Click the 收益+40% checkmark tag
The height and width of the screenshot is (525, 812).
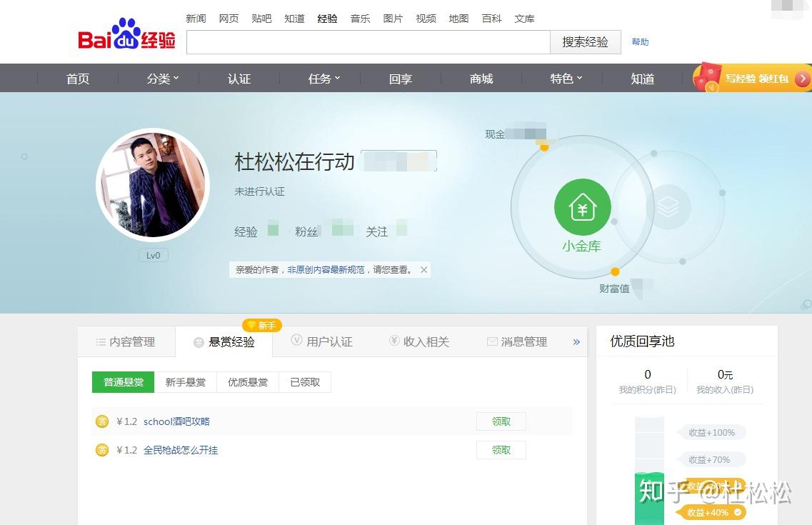(x=711, y=513)
